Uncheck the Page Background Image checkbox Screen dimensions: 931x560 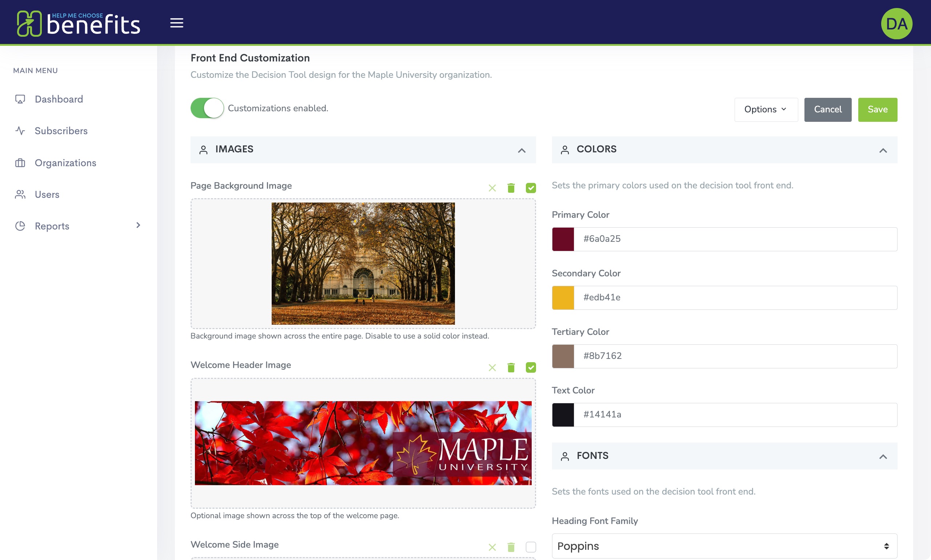pos(531,188)
